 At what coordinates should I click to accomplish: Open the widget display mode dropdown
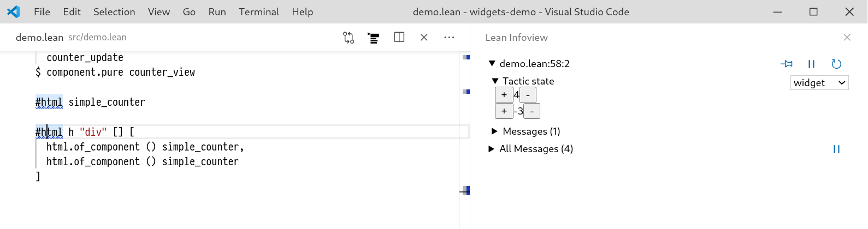[x=819, y=83]
